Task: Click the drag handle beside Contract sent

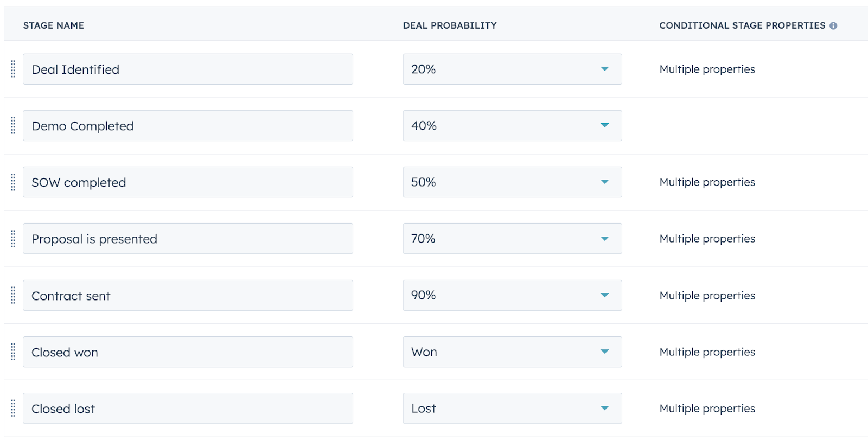Action: point(14,295)
